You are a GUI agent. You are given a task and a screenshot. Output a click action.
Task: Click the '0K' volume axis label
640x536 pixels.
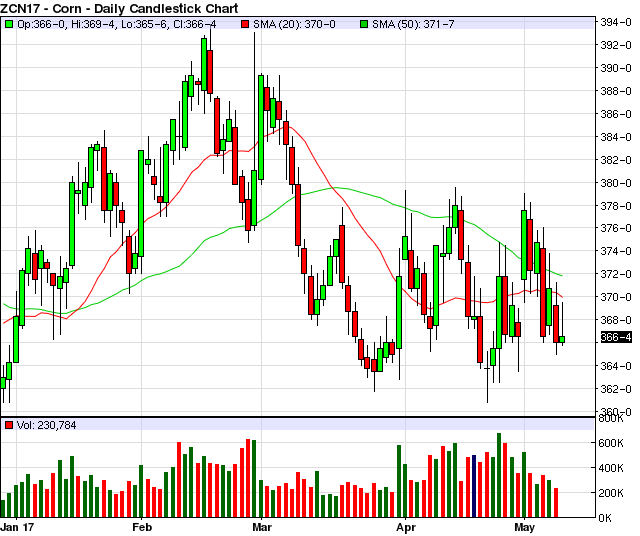click(x=605, y=518)
